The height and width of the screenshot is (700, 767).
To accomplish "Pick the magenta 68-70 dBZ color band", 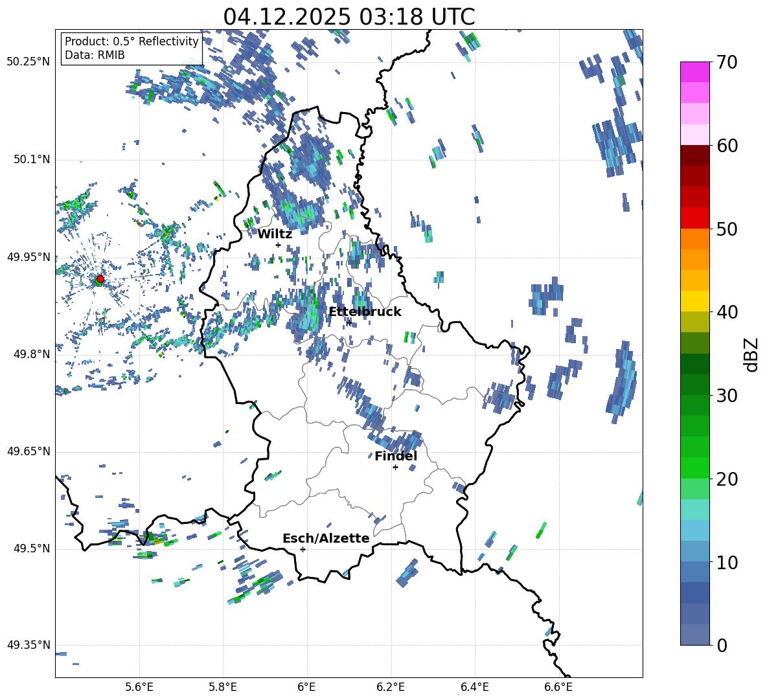I will [x=695, y=72].
